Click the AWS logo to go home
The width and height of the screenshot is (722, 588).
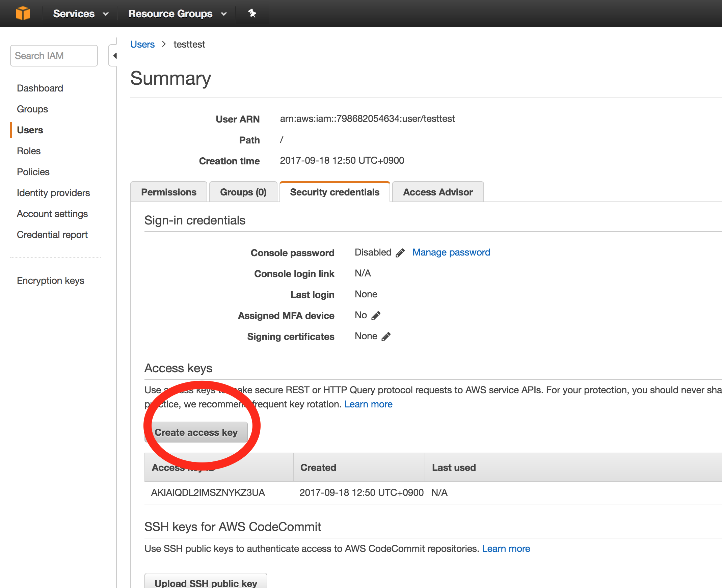coord(23,13)
